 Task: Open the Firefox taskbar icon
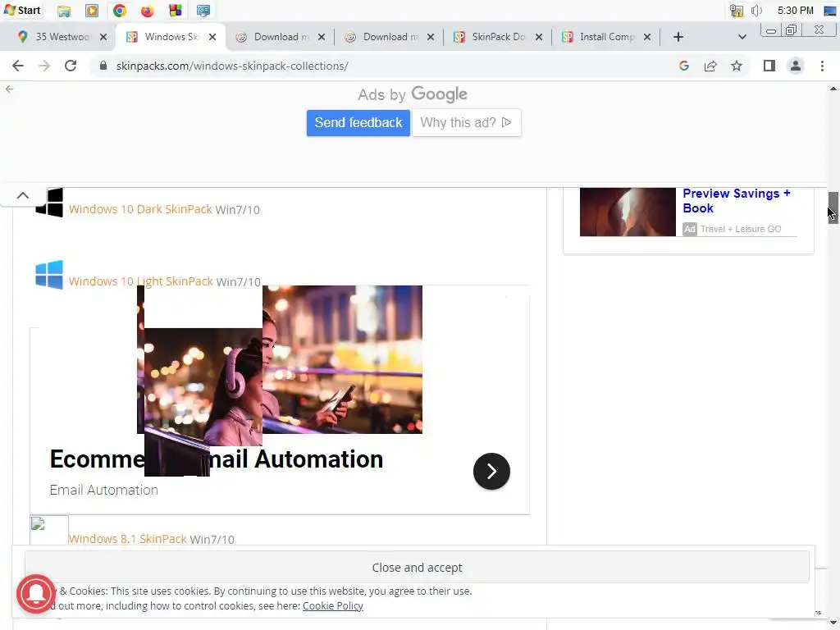148,11
